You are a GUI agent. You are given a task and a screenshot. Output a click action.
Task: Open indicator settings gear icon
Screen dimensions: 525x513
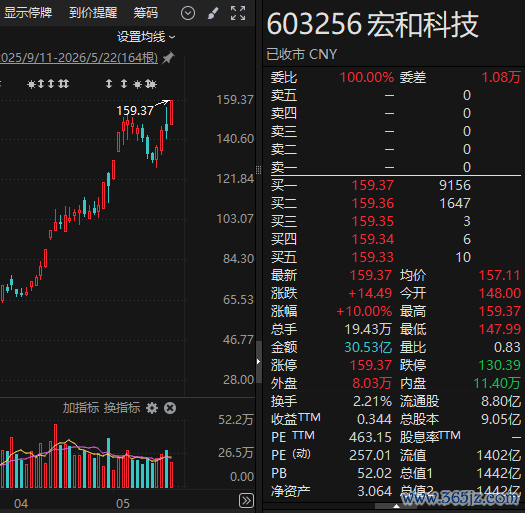click(152, 408)
